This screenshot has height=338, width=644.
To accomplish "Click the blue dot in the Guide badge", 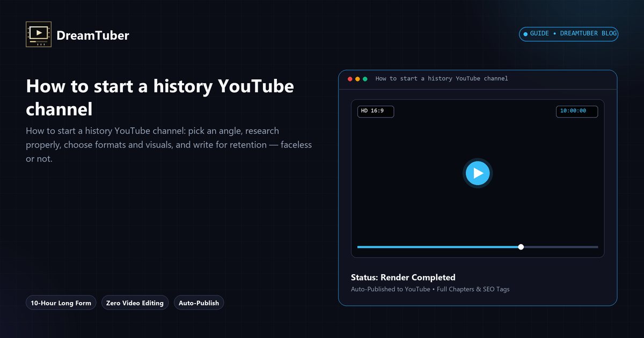I will [525, 34].
